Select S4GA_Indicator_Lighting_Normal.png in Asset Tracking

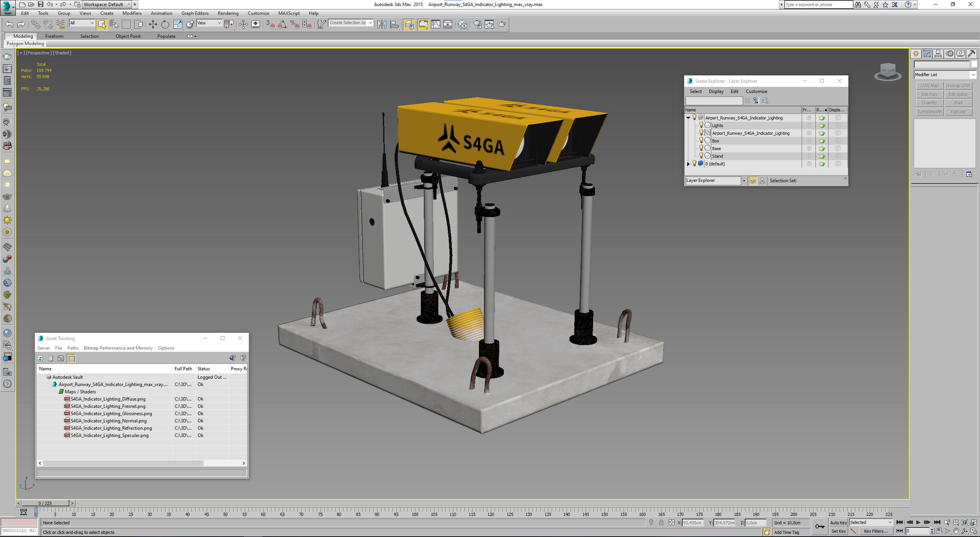[x=109, y=421]
